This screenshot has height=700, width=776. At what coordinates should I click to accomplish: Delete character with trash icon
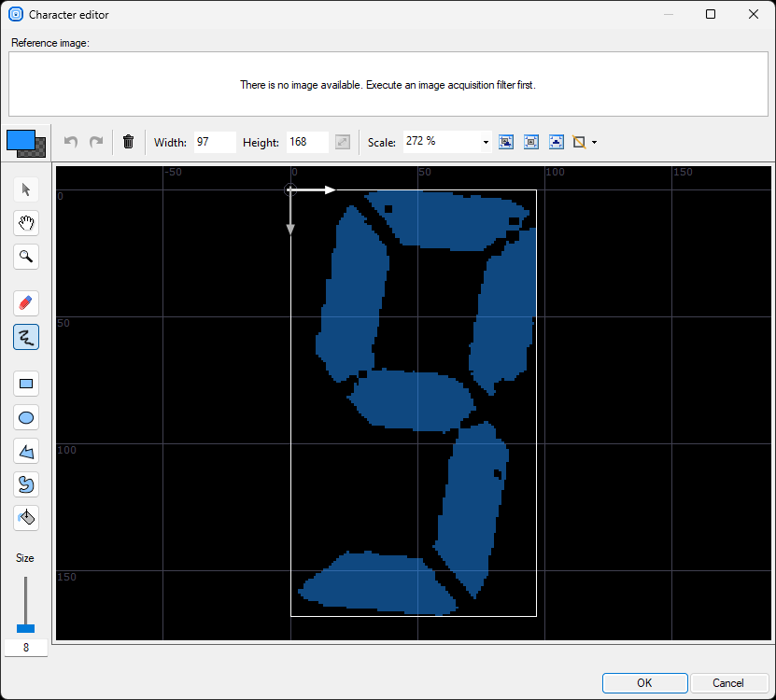click(x=129, y=142)
